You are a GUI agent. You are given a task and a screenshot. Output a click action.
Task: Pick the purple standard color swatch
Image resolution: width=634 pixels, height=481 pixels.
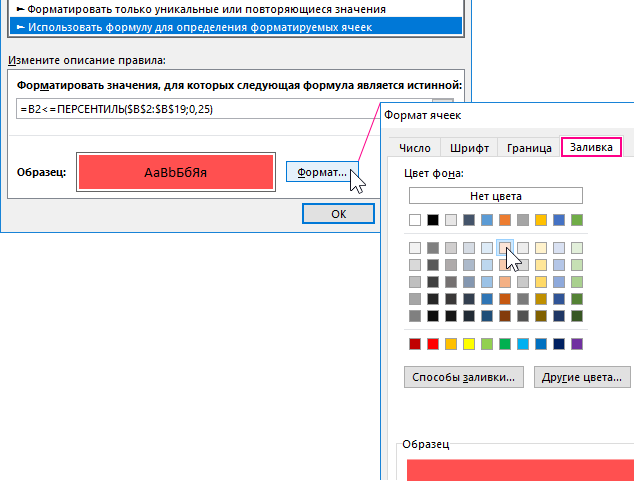pyautogui.click(x=577, y=344)
